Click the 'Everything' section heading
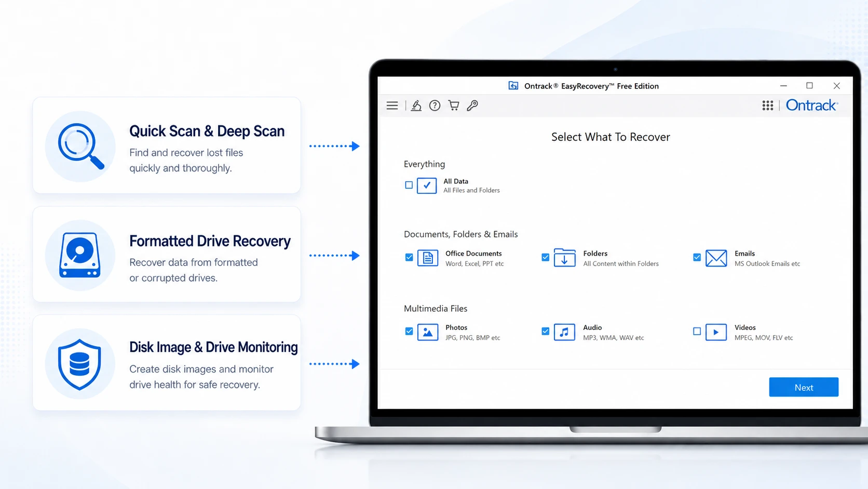Image resolution: width=868 pixels, height=489 pixels. tap(424, 164)
